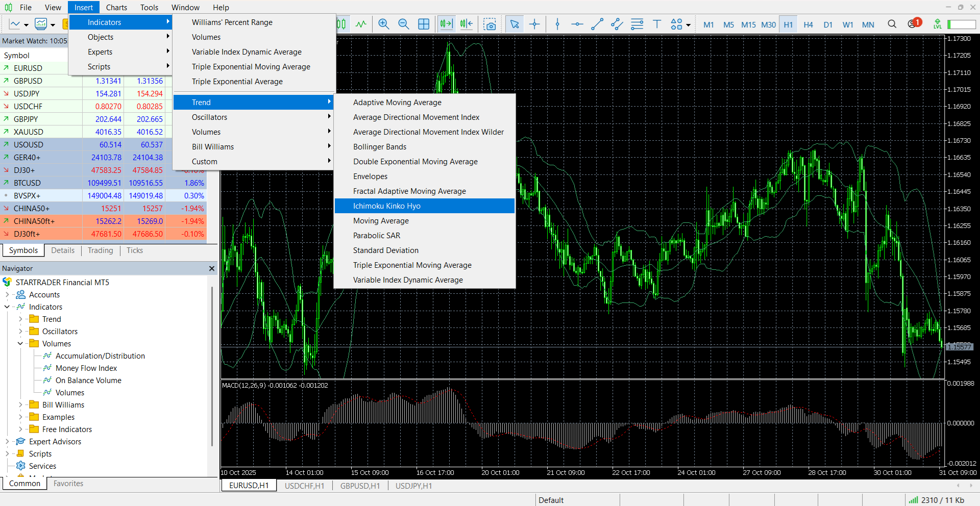Close the Navigator panel
Image resolution: width=980 pixels, height=506 pixels.
click(x=212, y=268)
